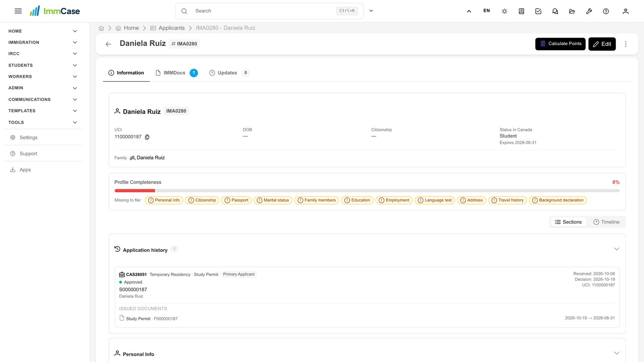
Task: Click the Passport missing-info chip
Action: (x=237, y=200)
